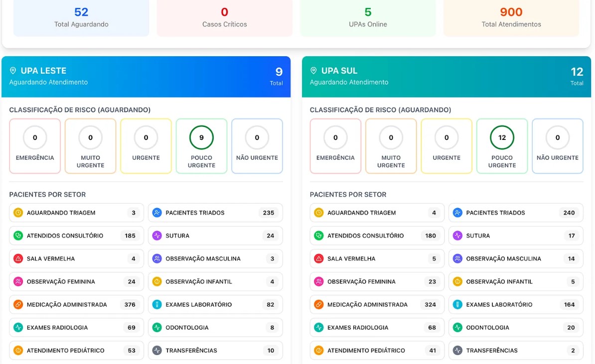The image size is (595, 364).
Task: Select the UPAs Online summary card
Action: point(368,17)
